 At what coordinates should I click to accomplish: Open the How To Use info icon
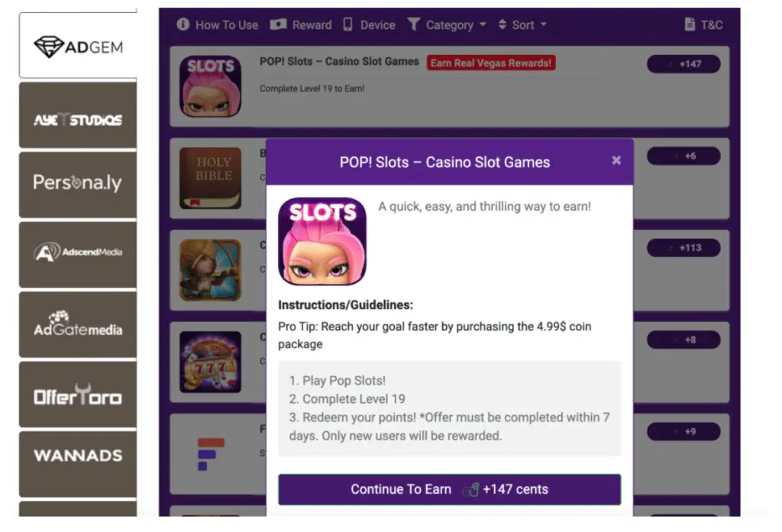pos(183,24)
